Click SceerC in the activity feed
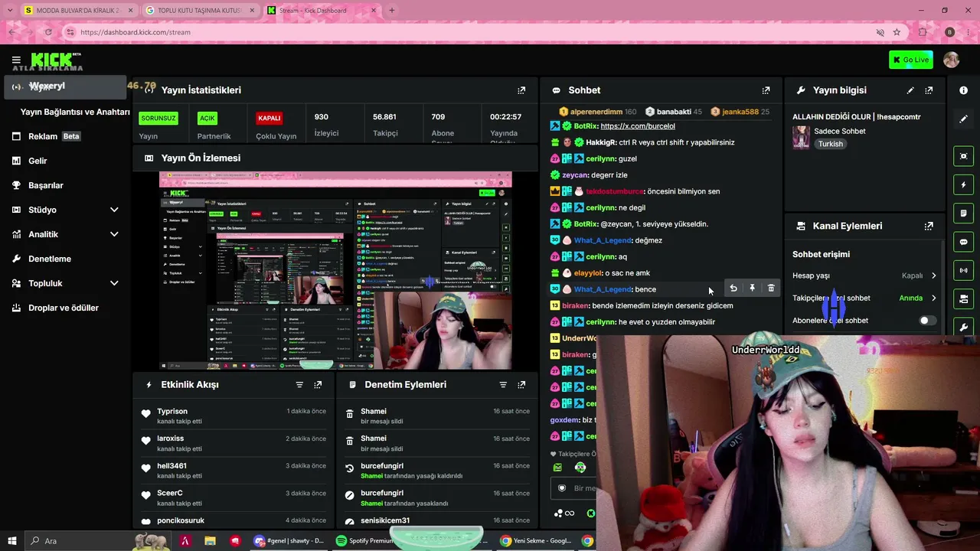 170,494
